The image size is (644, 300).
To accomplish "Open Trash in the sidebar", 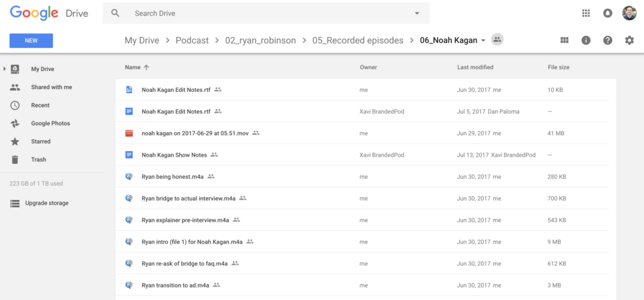I will pyautogui.click(x=38, y=160).
